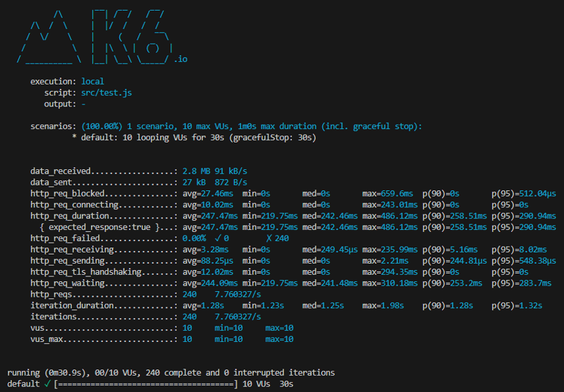
Task: Click the http_reqs rate 7.760327/s
Action: [238, 294]
